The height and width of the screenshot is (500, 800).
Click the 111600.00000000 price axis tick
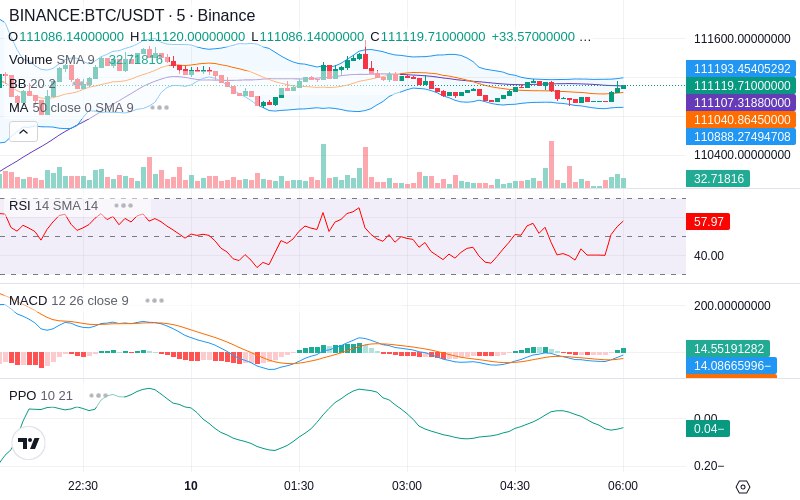[742, 39]
